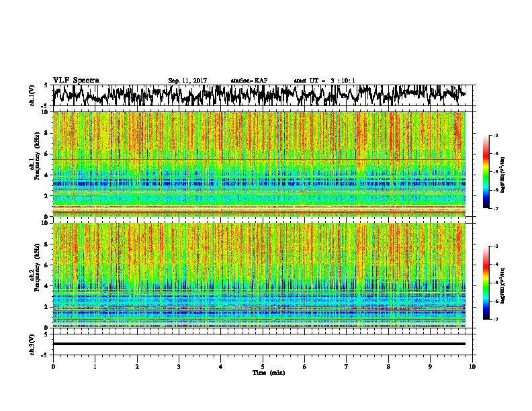Click the "VLF Spectra" title text
532x411 pixels.
coord(76,81)
